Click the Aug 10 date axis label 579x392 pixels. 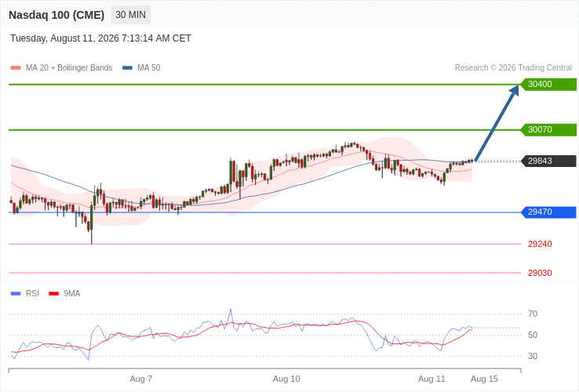tap(286, 379)
